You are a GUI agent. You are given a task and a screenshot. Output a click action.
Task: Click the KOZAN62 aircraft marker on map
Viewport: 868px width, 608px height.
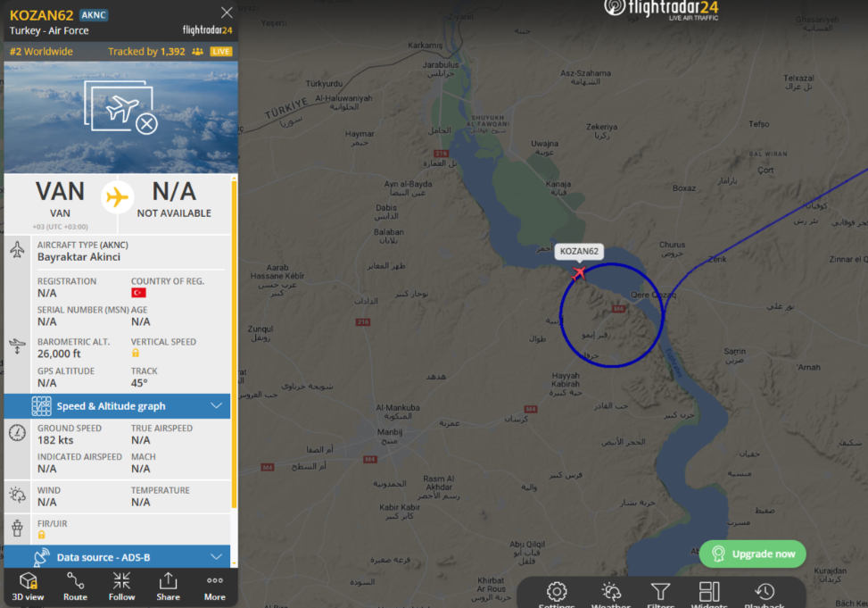[578, 272]
